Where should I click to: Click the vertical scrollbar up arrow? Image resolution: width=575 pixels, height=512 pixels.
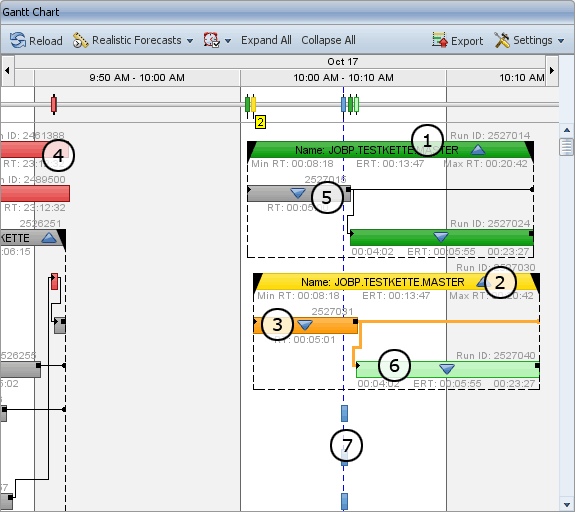point(567,130)
